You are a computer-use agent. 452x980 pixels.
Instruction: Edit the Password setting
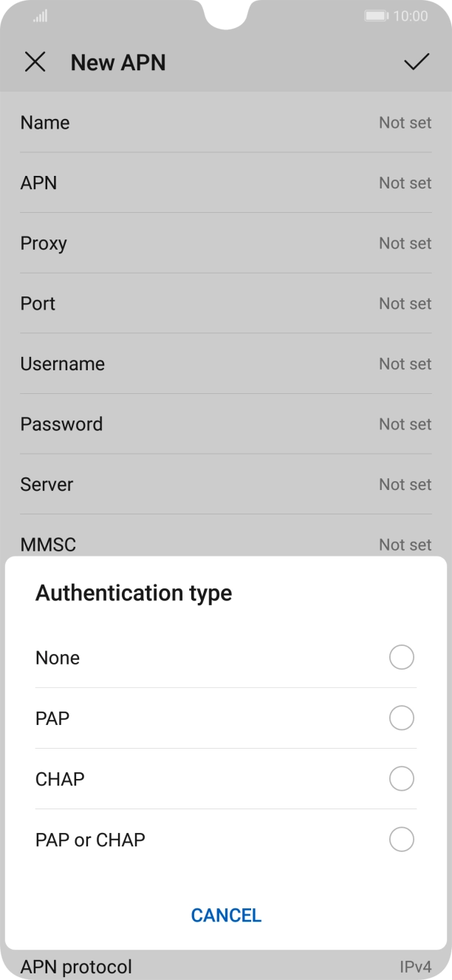226,424
